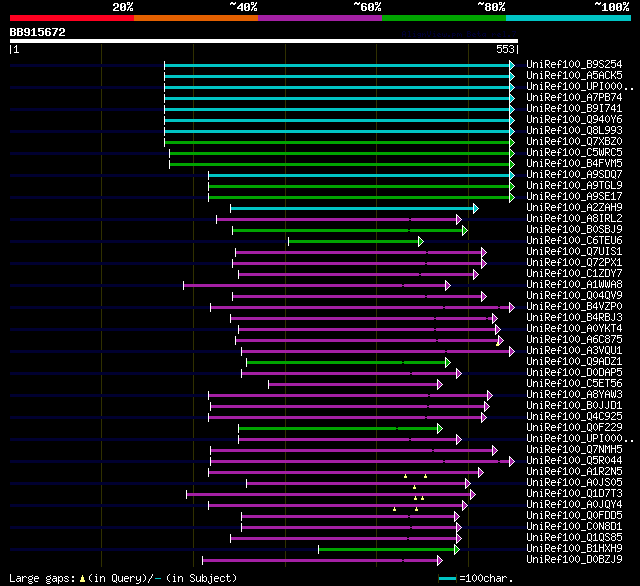Screen dimensions: 640x586
Task: Click the purple alignment bar for C5ET56
Action: tap(353, 385)
